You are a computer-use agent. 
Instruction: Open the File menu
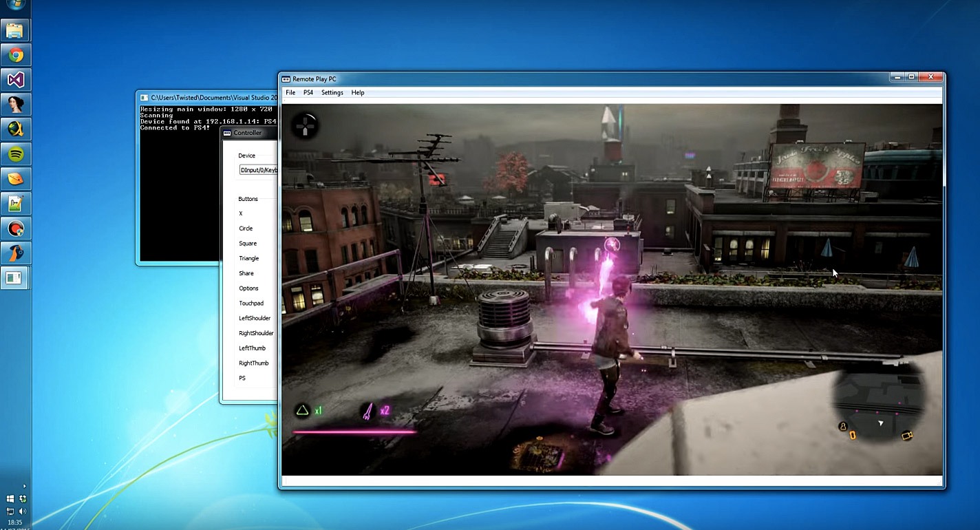click(290, 93)
